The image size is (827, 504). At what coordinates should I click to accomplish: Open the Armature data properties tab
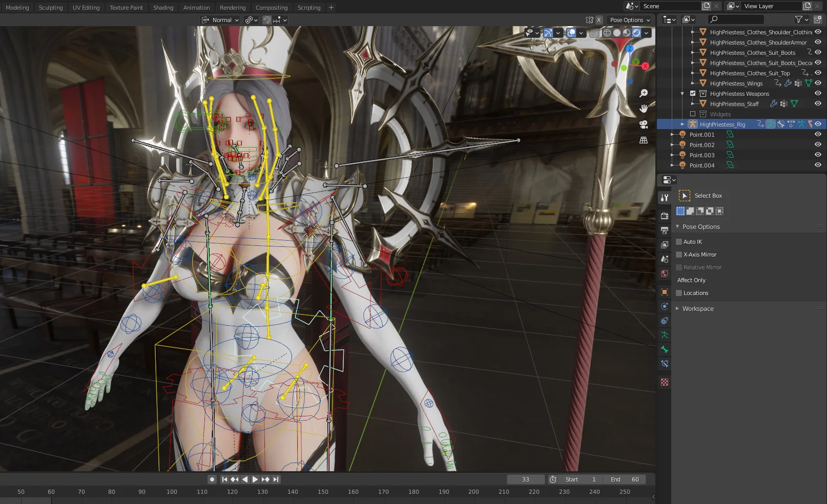tap(665, 335)
